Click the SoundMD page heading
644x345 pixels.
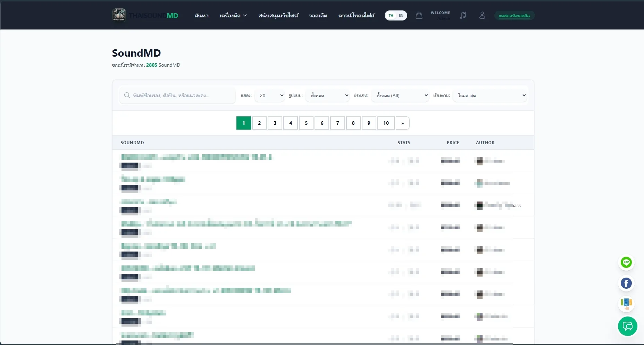tap(136, 53)
